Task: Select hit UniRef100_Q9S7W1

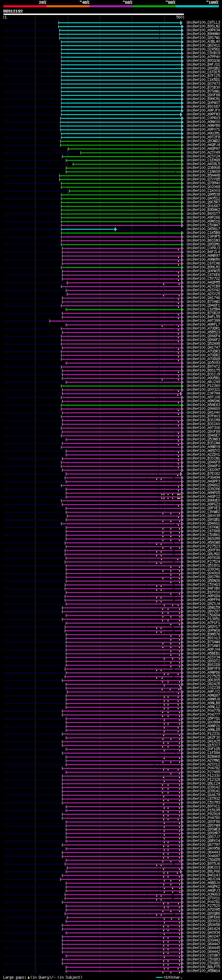Action: pos(203,38)
